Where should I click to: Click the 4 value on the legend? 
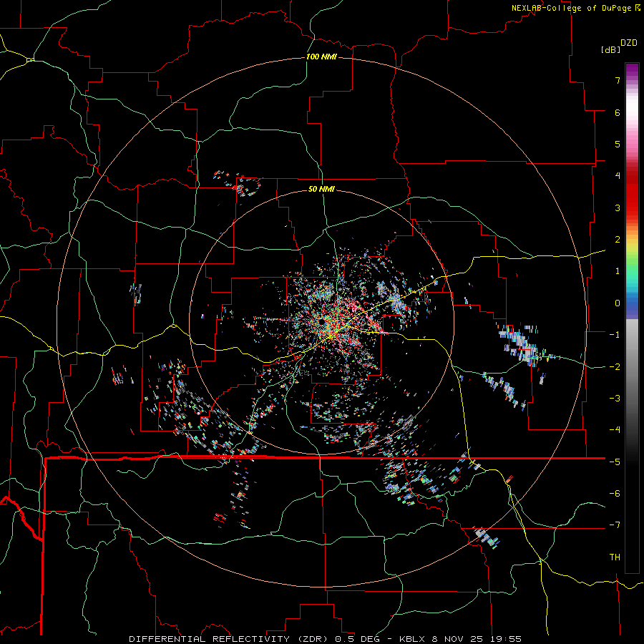[x=618, y=176]
